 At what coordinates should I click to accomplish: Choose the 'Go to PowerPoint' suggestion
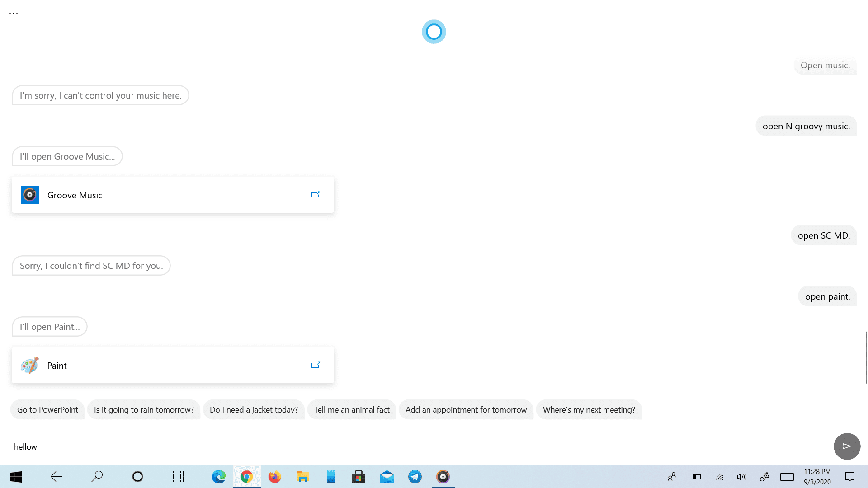(47, 409)
